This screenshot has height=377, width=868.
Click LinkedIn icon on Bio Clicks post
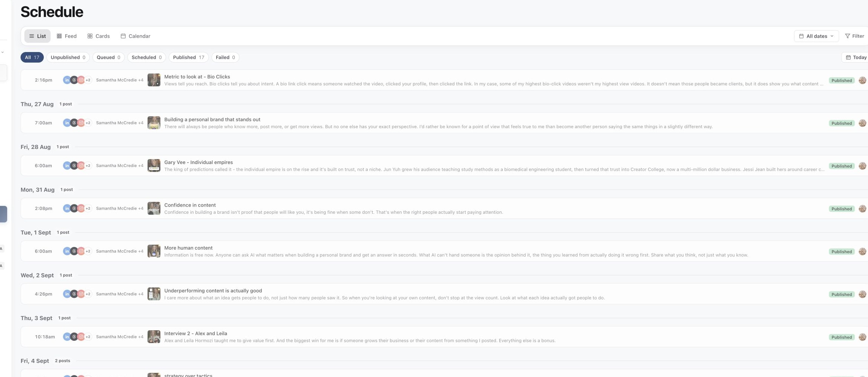point(67,80)
